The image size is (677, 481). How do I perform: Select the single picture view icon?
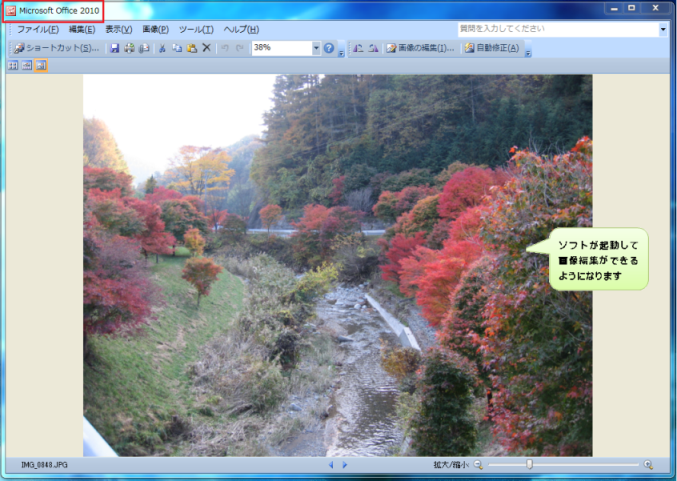tap(41, 66)
